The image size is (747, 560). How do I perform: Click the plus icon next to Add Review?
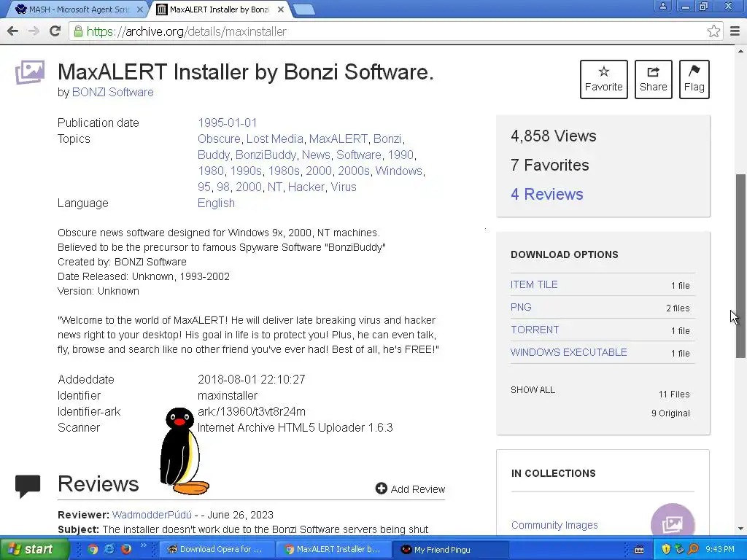click(381, 489)
